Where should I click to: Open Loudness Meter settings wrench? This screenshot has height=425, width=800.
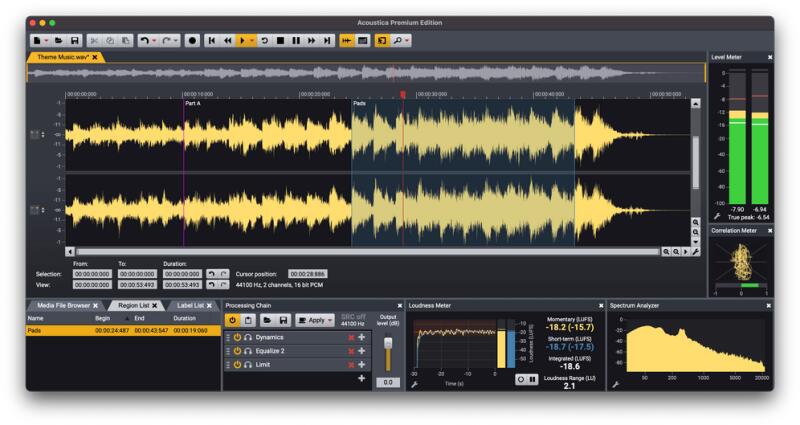click(x=414, y=384)
